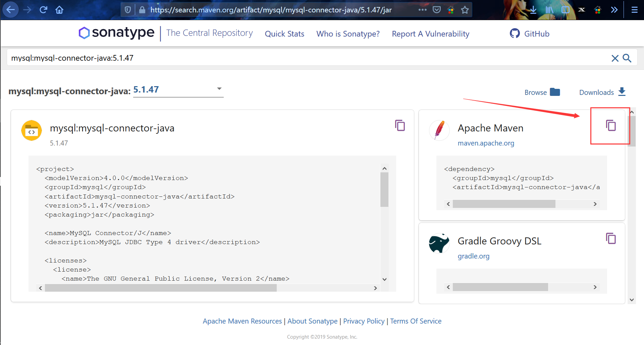
Task: Click the <version>5.1.47</version> line
Action: point(97,206)
